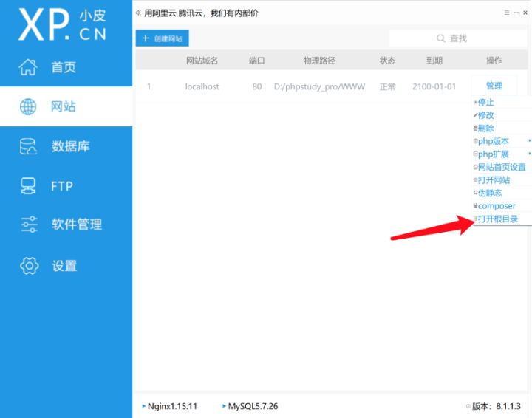Select composer in the context menu
Viewport: 532px width, 418px height.
pyautogui.click(x=496, y=206)
